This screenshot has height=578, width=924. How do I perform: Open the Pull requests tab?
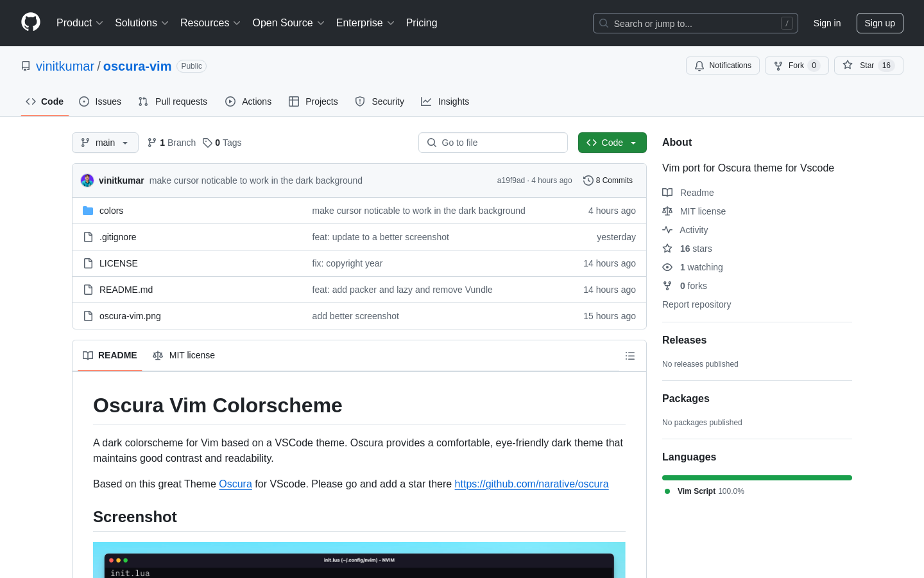173,101
